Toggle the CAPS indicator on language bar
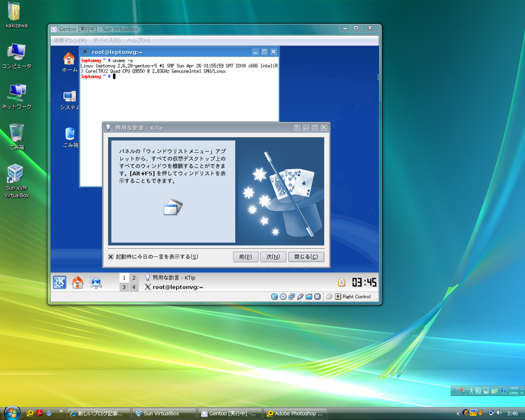Viewport: 525px width, 420px height. [x=514, y=388]
